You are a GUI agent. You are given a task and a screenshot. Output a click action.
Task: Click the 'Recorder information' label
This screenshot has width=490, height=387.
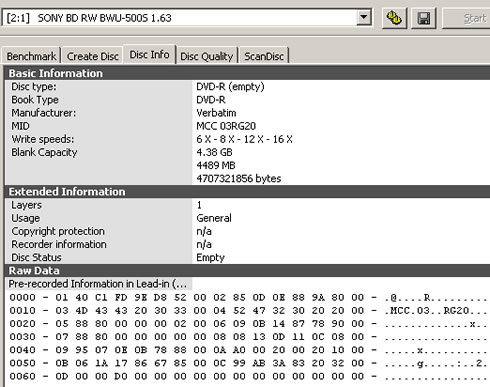coord(59,244)
